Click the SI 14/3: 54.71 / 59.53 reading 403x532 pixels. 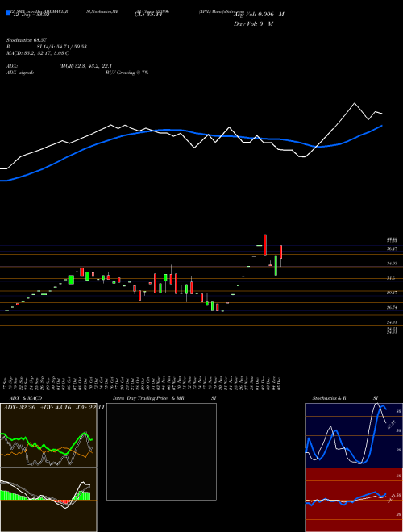coord(62,47)
